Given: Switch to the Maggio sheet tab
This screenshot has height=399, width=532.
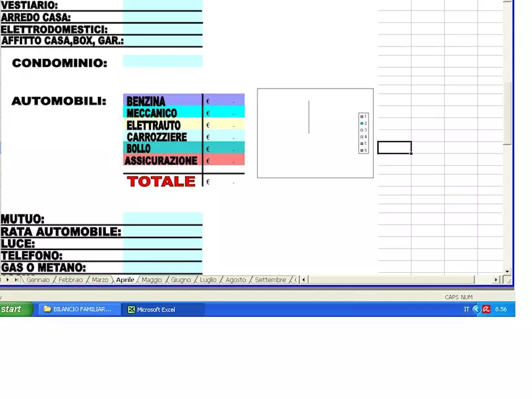Looking at the screenshot, I should (x=152, y=280).
